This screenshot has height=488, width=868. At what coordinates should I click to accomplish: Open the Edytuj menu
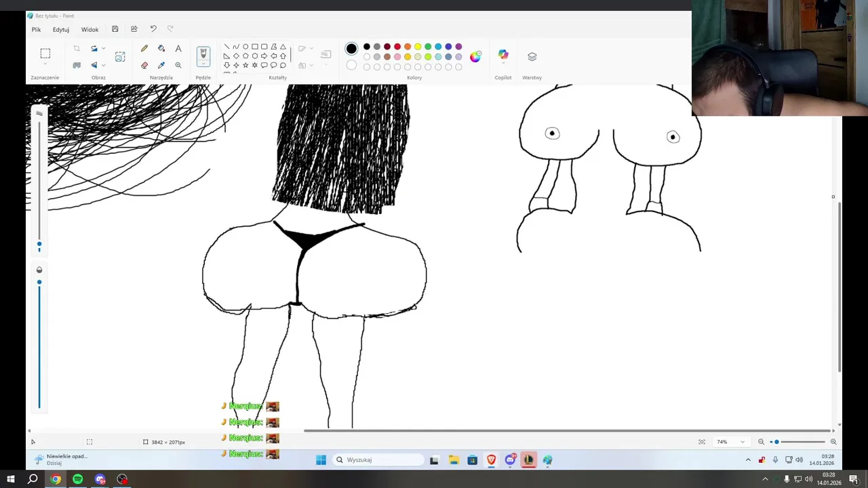pyautogui.click(x=61, y=30)
